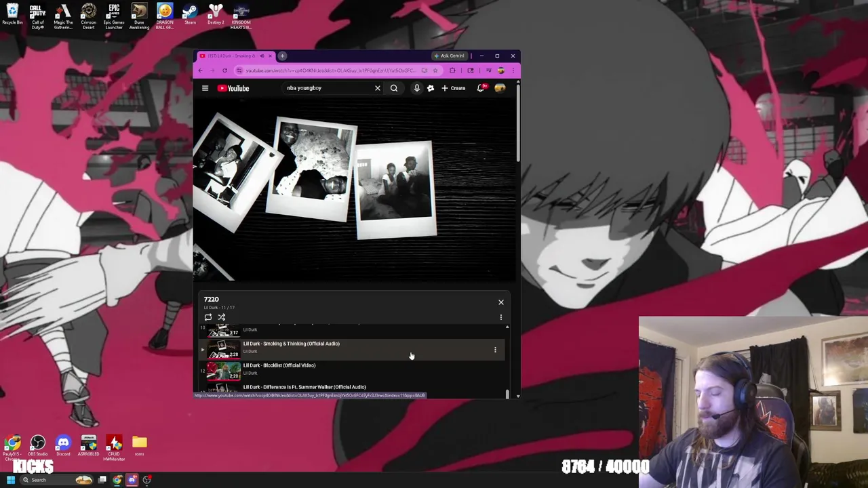868x488 pixels.
Task: Clear the search text with X
Action: click(x=378, y=88)
